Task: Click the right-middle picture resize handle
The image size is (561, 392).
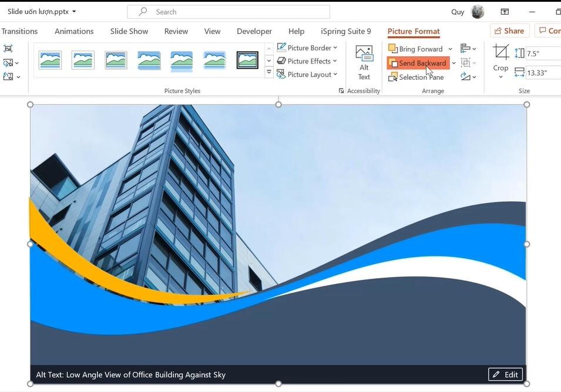Action: click(527, 244)
